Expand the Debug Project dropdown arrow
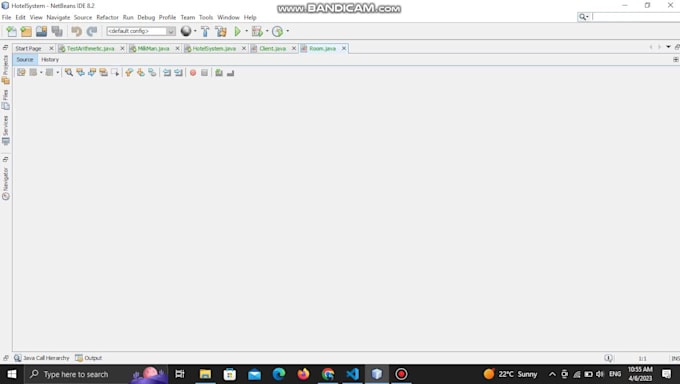 (x=267, y=31)
